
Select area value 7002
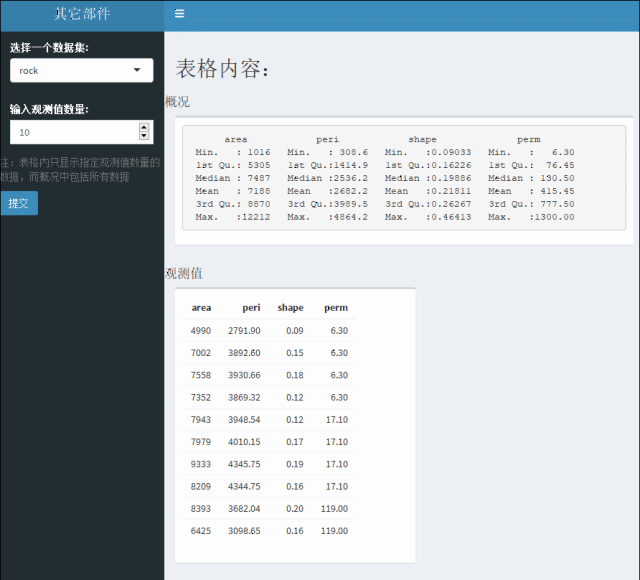click(201, 353)
